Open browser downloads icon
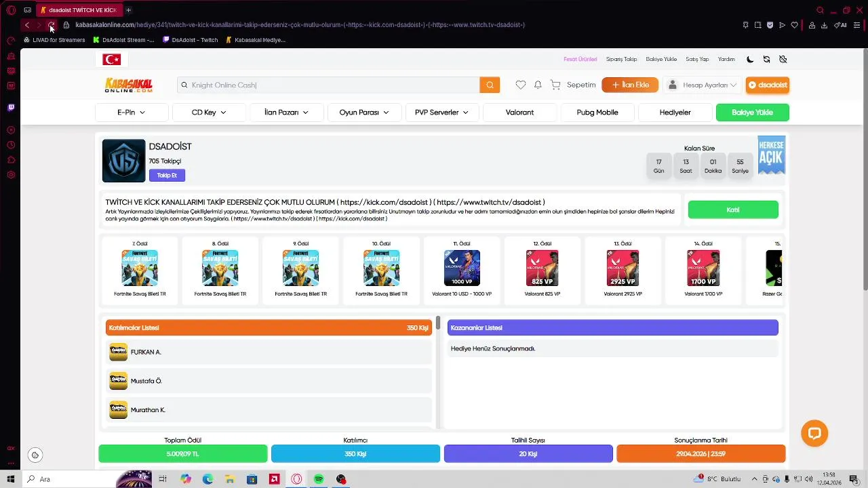Viewport: 868px width, 488px height. click(824, 25)
